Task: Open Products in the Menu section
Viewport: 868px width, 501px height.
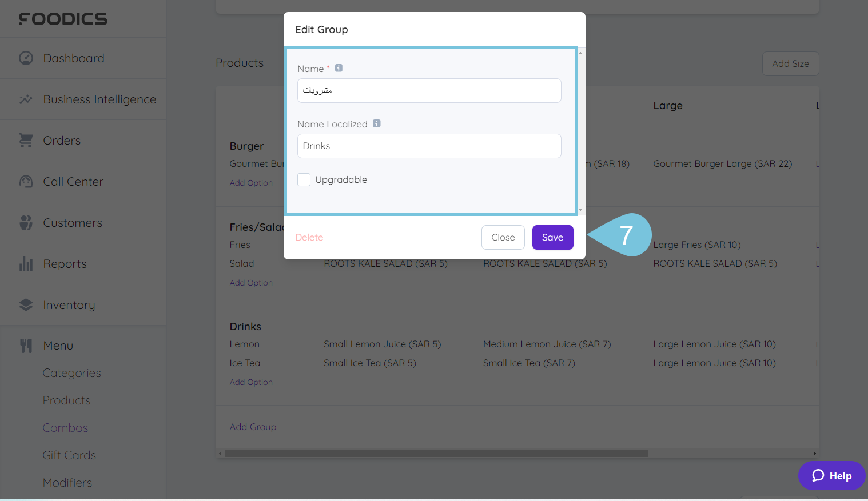Action: (x=66, y=400)
